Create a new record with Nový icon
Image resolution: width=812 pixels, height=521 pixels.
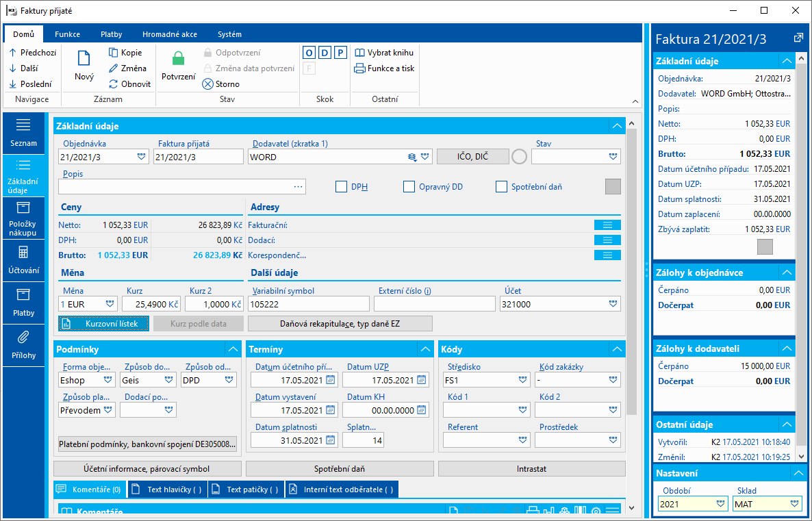pos(84,58)
